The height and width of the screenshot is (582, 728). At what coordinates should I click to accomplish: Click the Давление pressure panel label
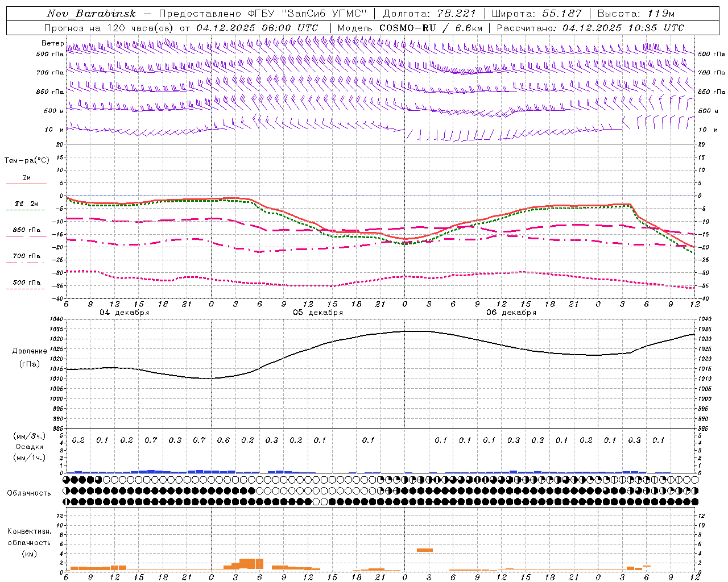30,351
